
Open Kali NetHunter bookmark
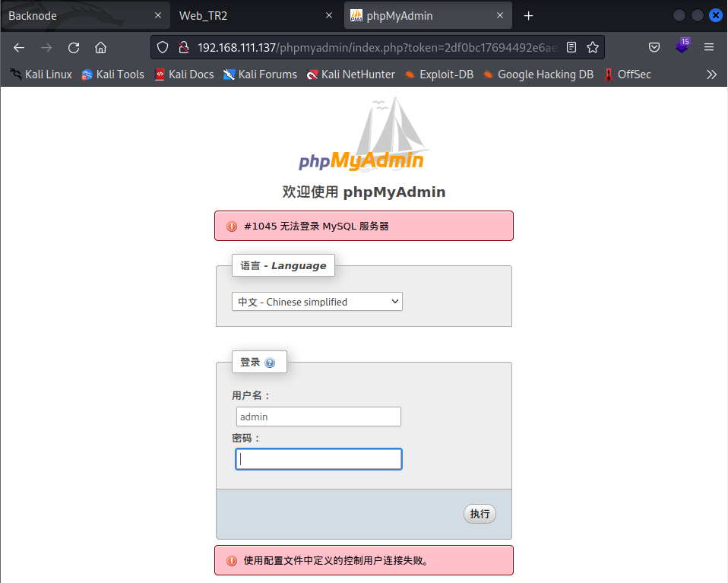coord(350,74)
